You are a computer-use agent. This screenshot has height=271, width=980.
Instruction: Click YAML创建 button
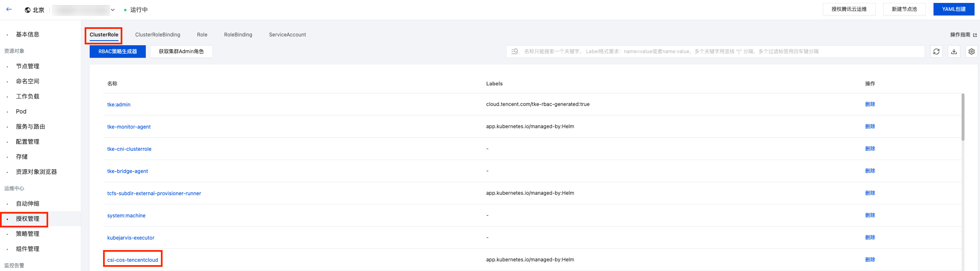tap(954, 9)
